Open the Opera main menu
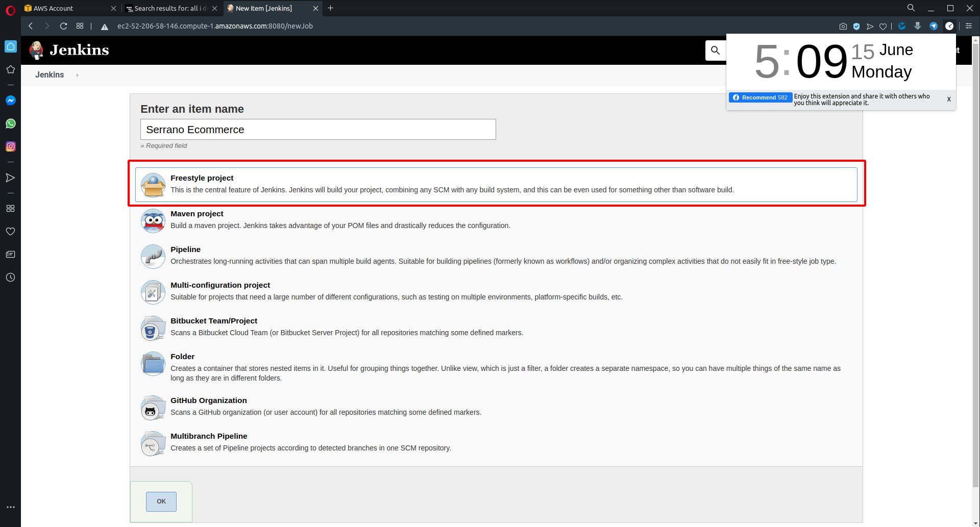The height and width of the screenshot is (527, 980). (10, 10)
